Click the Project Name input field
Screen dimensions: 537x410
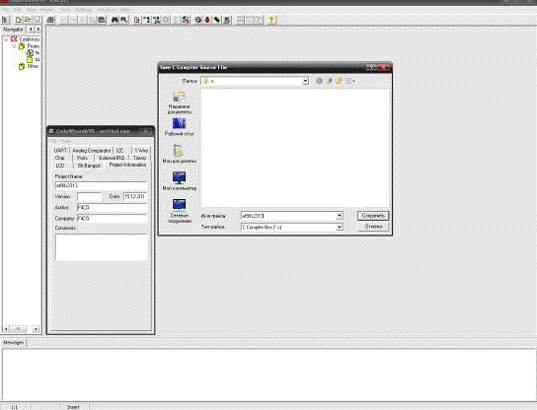(x=101, y=185)
